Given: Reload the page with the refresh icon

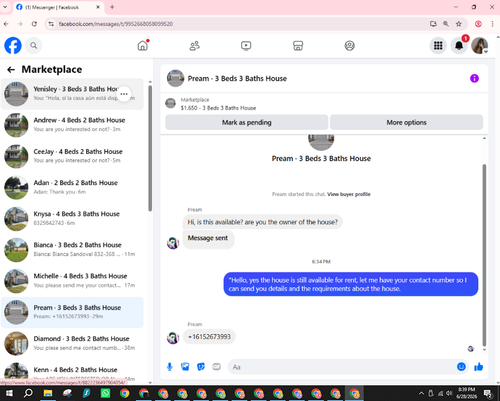Looking at the screenshot, I should (x=34, y=24).
